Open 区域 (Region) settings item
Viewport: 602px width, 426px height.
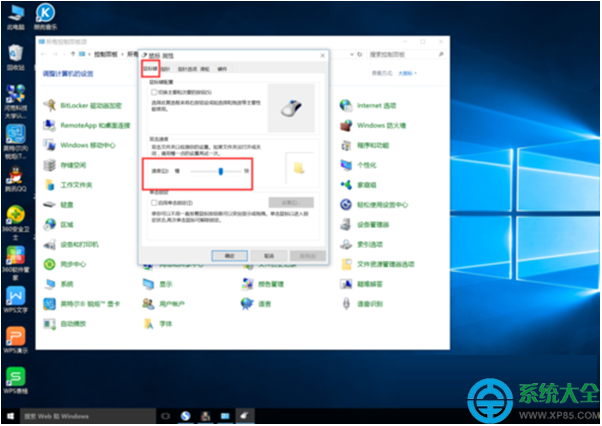58,225
